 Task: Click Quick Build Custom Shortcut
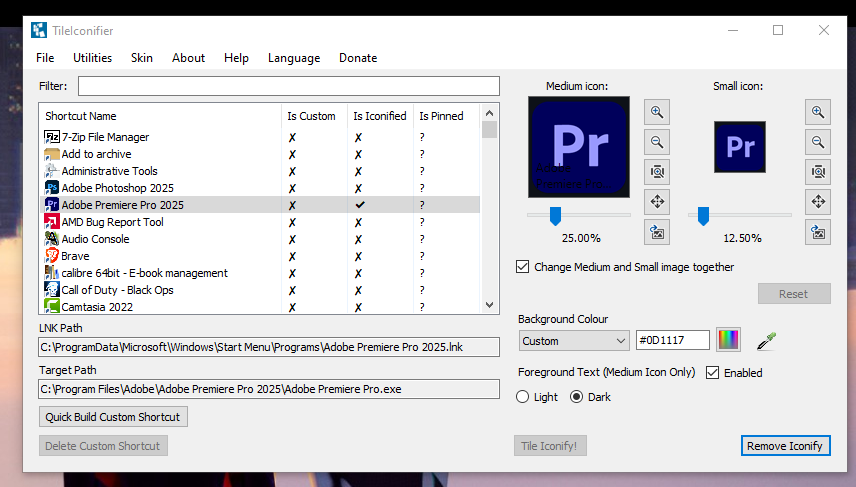113,417
